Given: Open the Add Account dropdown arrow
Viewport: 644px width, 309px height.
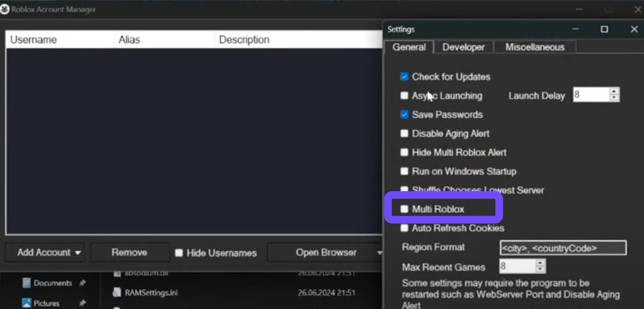Looking at the screenshot, I should [x=78, y=253].
